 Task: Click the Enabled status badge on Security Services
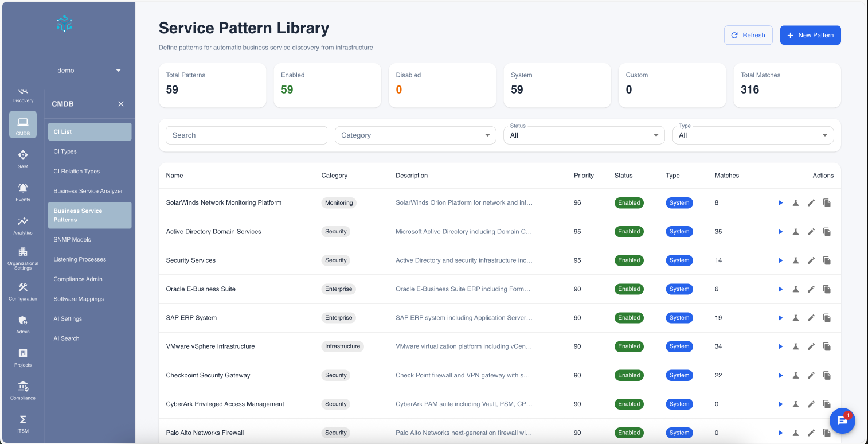pyautogui.click(x=629, y=260)
